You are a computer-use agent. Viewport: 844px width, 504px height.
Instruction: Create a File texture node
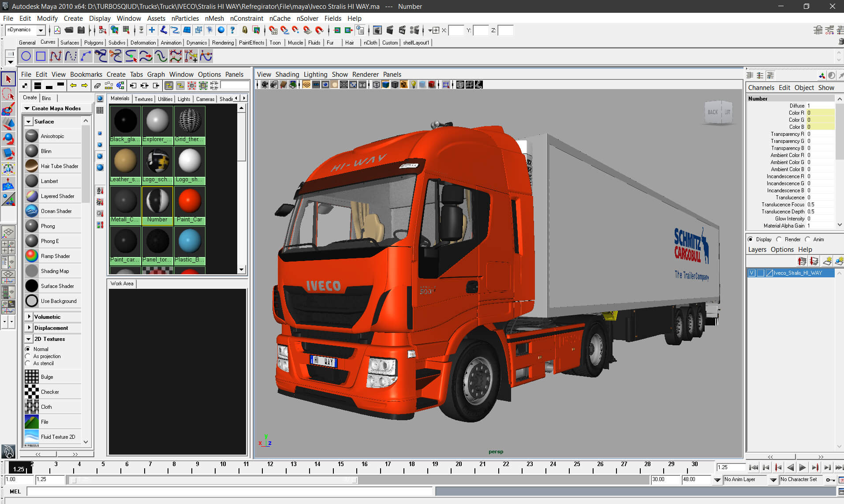click(53, 422)
